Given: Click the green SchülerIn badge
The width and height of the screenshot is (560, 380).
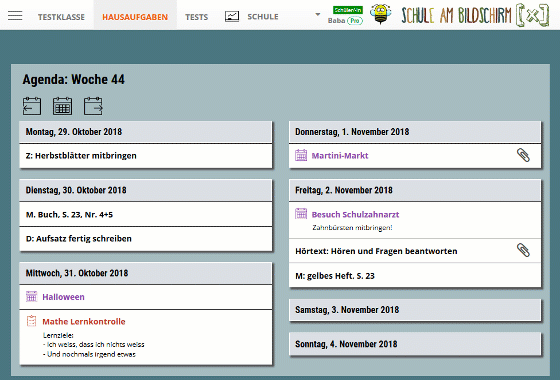Looking at the screenshot, I should click(x=348, y=10).
